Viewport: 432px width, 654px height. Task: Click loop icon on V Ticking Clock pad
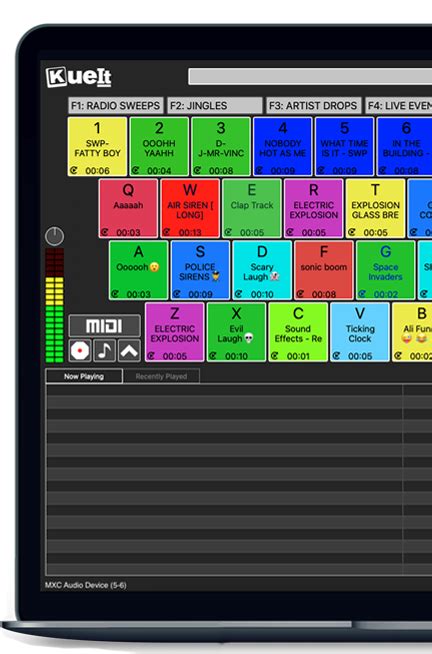(x=337, y=355)
